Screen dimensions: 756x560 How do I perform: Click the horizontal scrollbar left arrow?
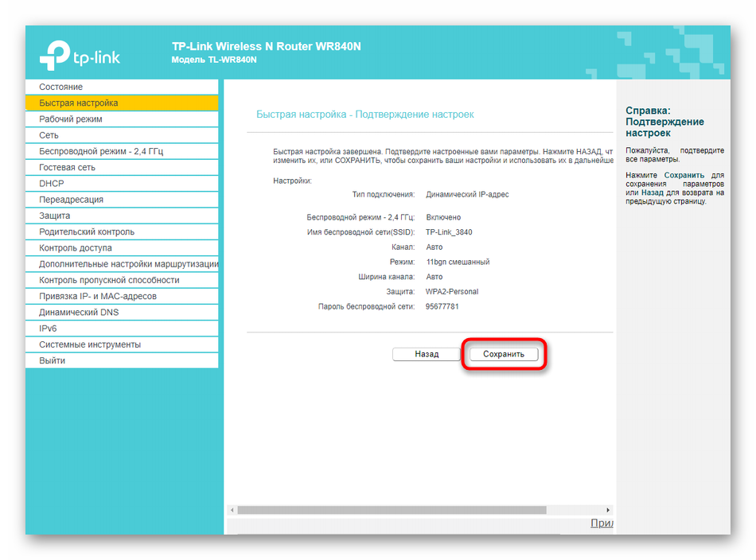point(232,510)
